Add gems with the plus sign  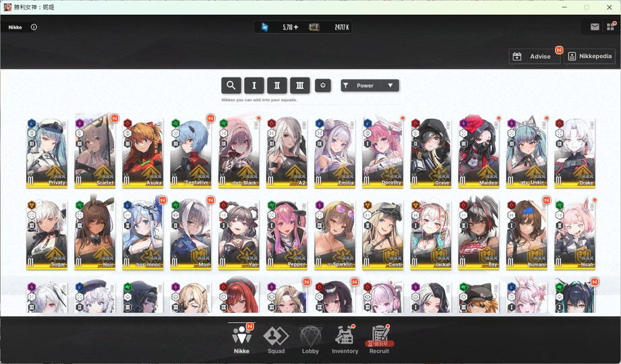tap(296, 27)
